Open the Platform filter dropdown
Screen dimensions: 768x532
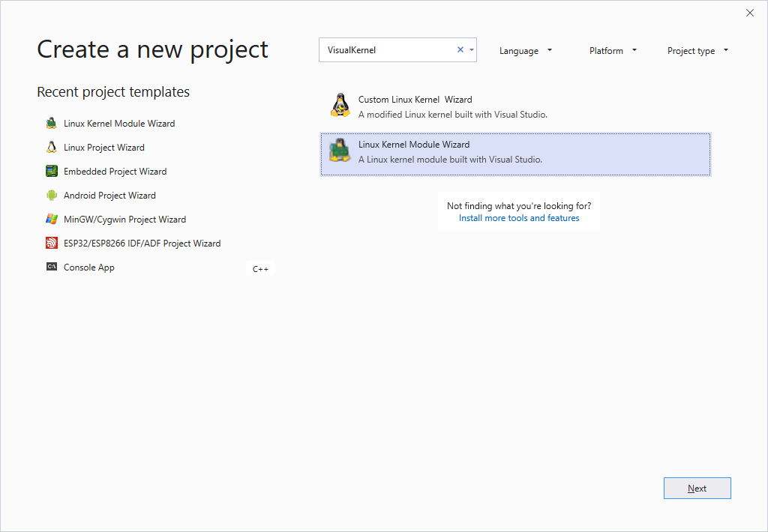coord(613,50)
